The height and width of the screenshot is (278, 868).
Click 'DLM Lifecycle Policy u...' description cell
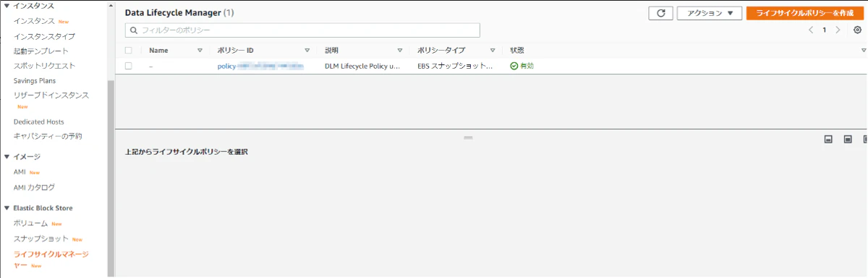point(362,66)
